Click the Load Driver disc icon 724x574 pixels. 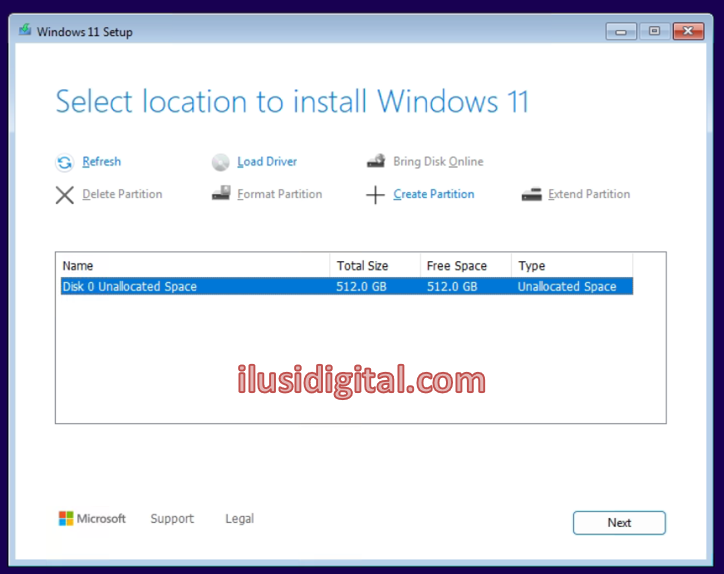pyautogui.click(x=221, y=162)
